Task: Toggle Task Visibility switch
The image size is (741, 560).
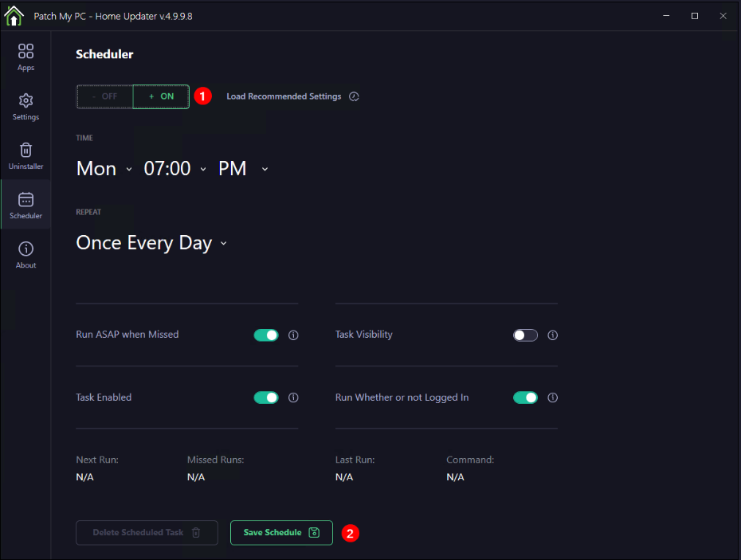Action: 526,335
